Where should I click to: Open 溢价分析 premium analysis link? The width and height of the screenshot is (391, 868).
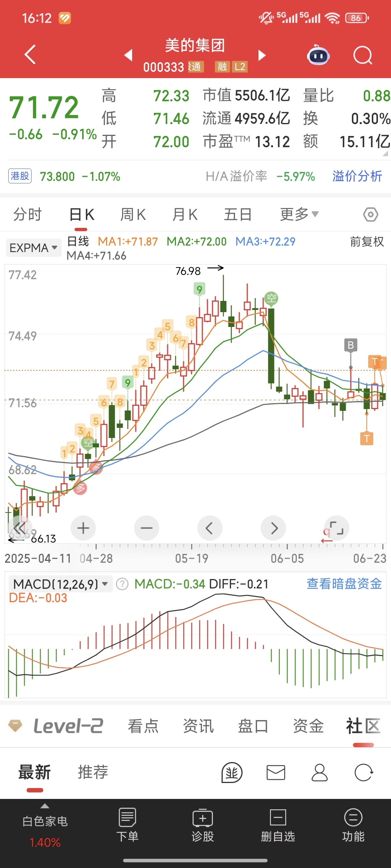(357, 176)
